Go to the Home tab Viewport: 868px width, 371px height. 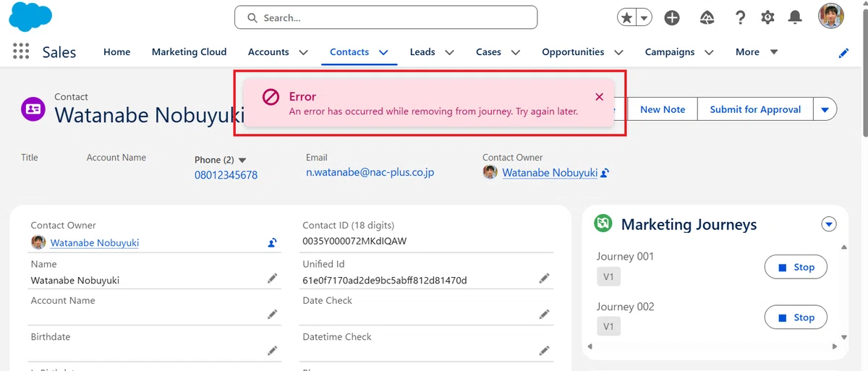[117, 52]
